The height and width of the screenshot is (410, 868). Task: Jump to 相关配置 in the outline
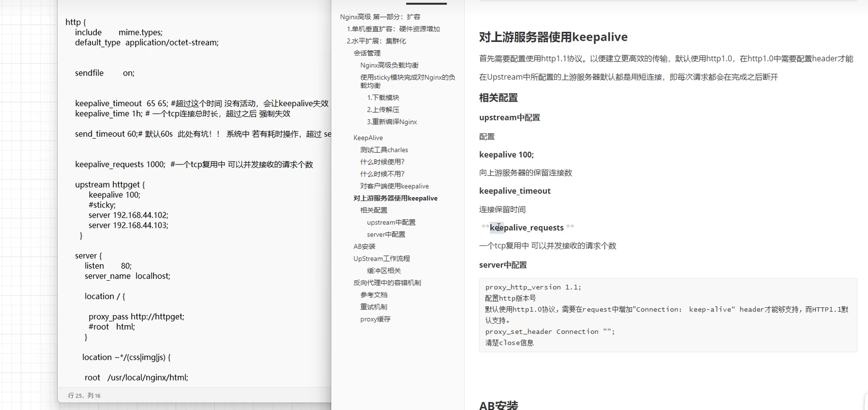[374, 211]
